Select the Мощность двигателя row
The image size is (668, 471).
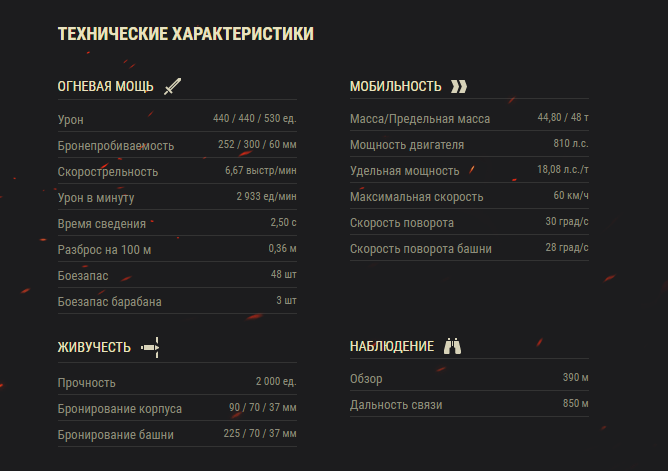pyautogui.click(x=469, y=144)
